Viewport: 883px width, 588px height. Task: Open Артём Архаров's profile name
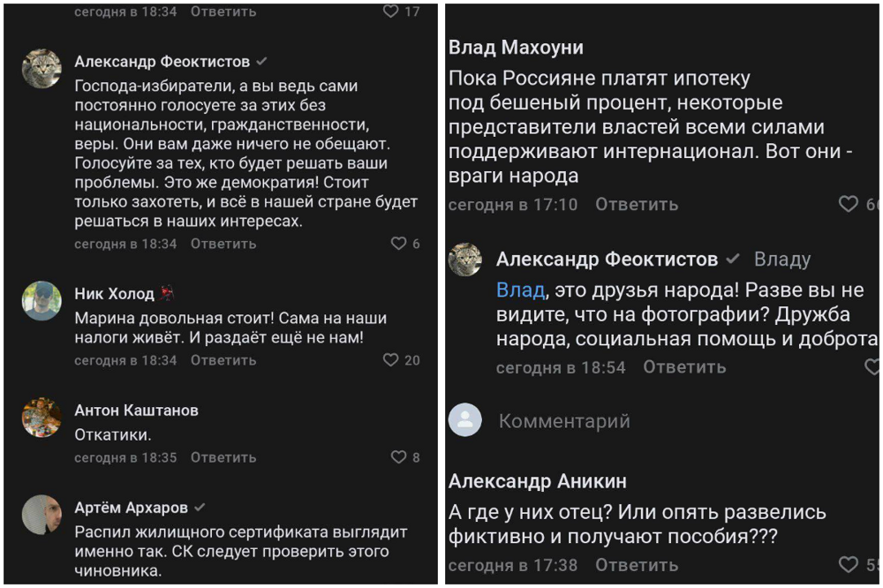coord(131,508)
